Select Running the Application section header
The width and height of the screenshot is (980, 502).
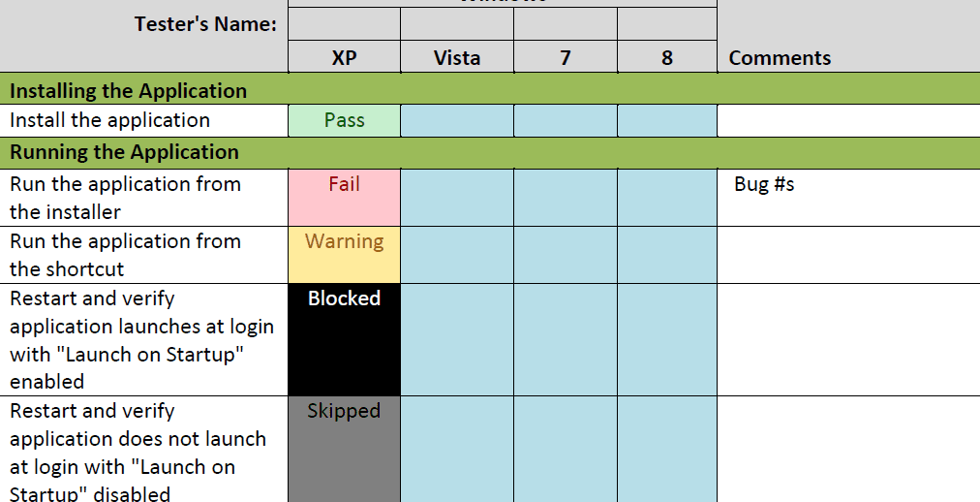pyautogui.click(x=490, y=152)
